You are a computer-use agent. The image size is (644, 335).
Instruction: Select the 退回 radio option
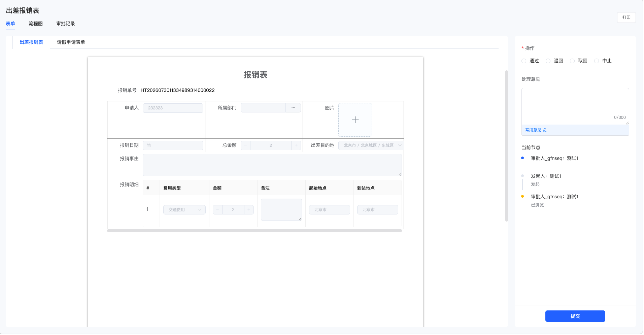click(x=548, y=61)
